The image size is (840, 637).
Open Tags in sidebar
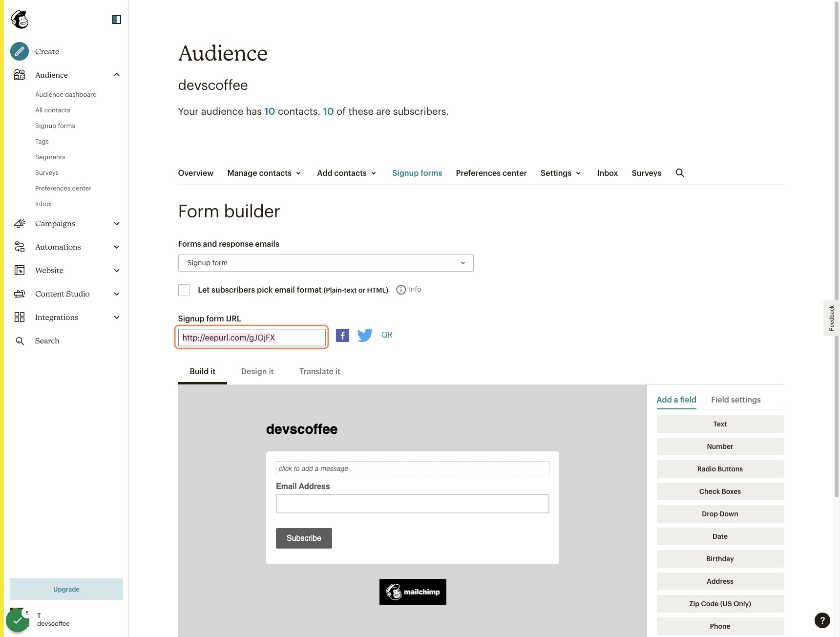coord(42,141)
